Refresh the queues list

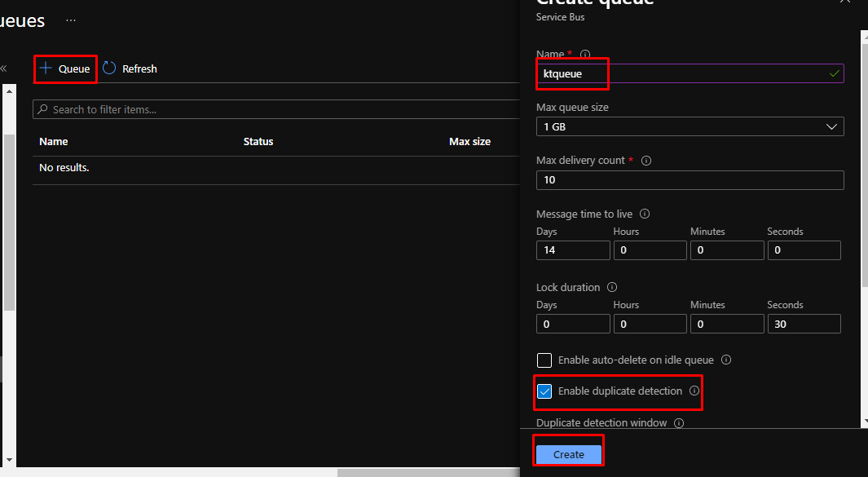(130, 69)
